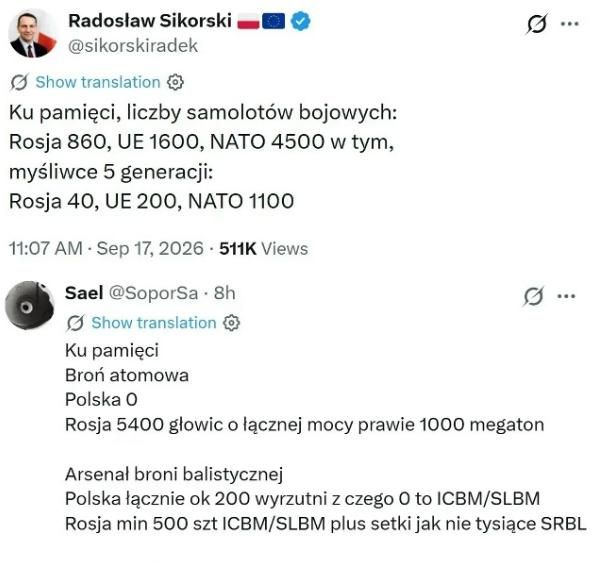Image resolution: width=598 pixels, height=562 pixels.
Task: Open more options on Sael's reply
Action: (566, 296)
